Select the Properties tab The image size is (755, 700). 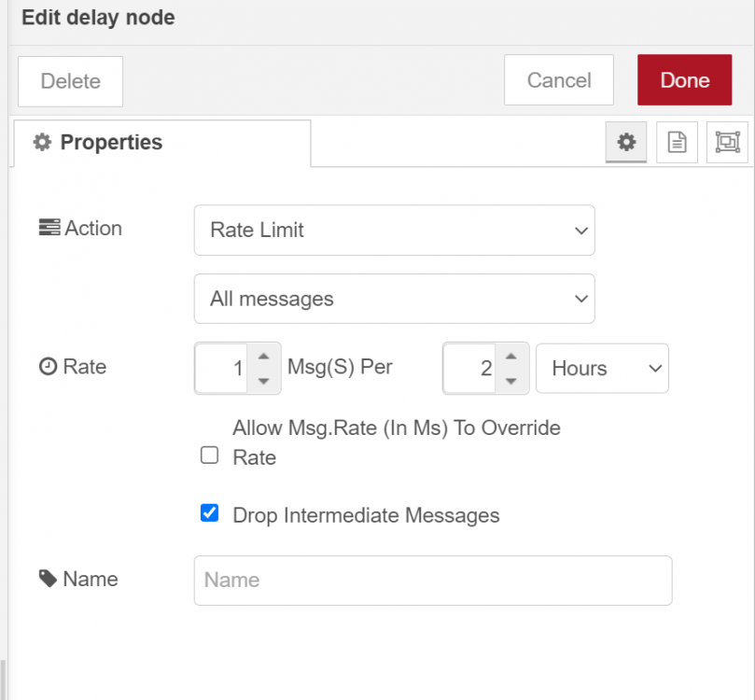162,143
